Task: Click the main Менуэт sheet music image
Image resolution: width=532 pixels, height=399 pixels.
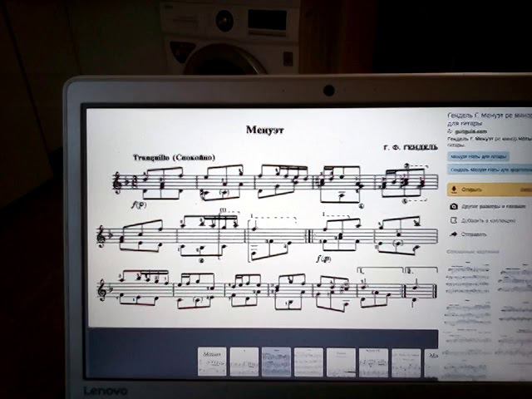Action: tap(264, 218)
